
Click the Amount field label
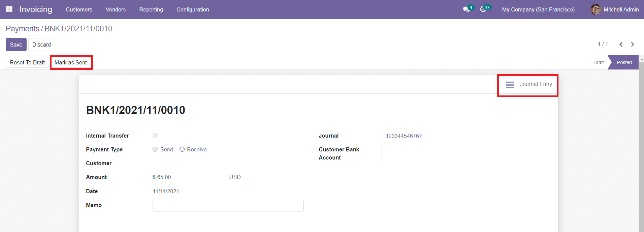tap(96, 177)
